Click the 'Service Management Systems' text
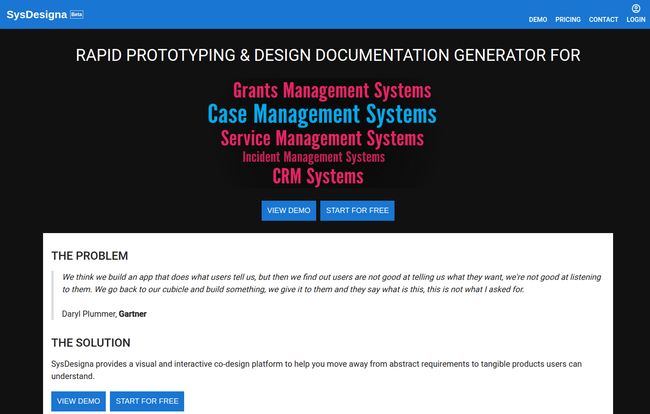Viewport: 650px width, 414px height. [322, 138]
